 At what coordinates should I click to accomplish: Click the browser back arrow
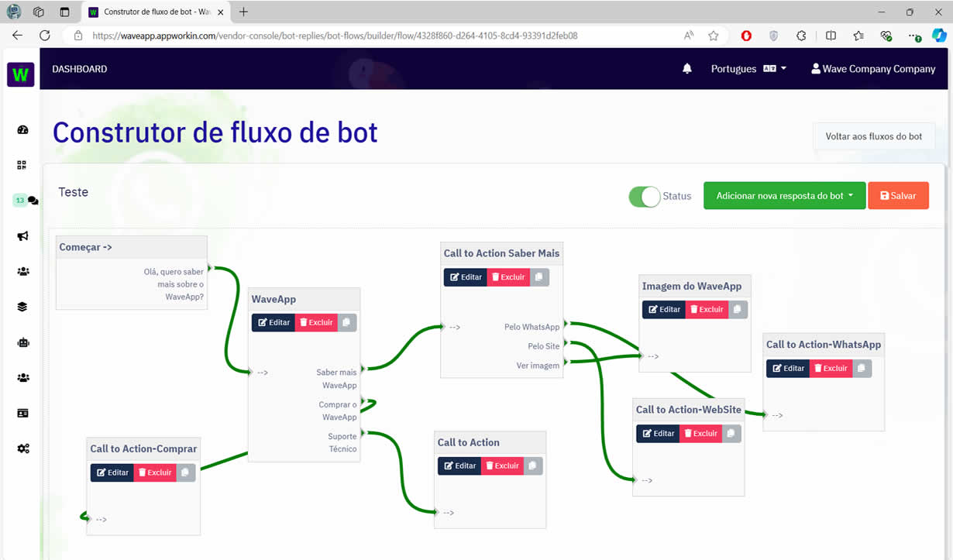pos(17,36)
